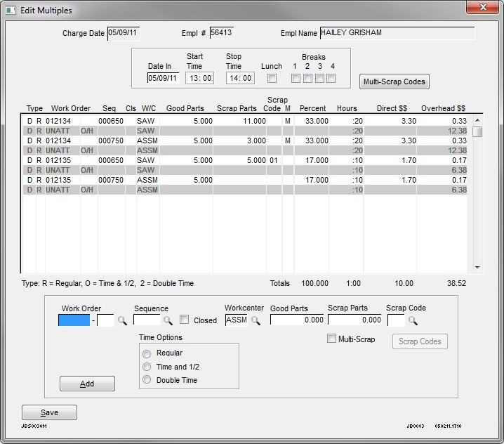Click the Save button
Screen dimensions: 504x444
coord(50,412)
